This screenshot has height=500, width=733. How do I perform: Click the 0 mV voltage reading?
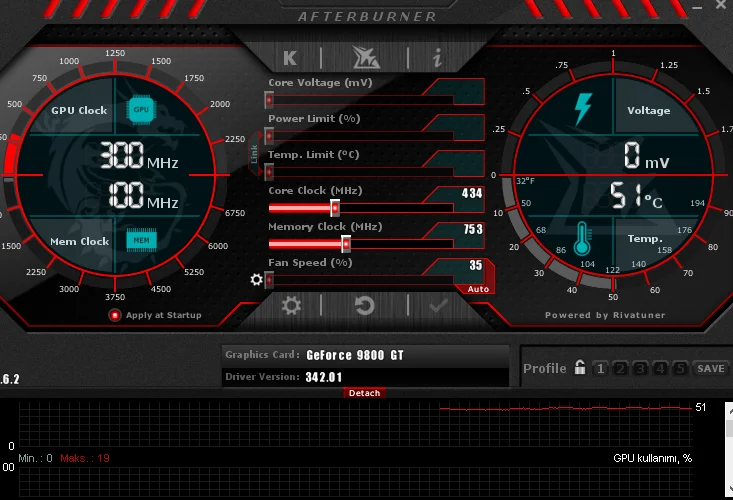pos(647,156)
